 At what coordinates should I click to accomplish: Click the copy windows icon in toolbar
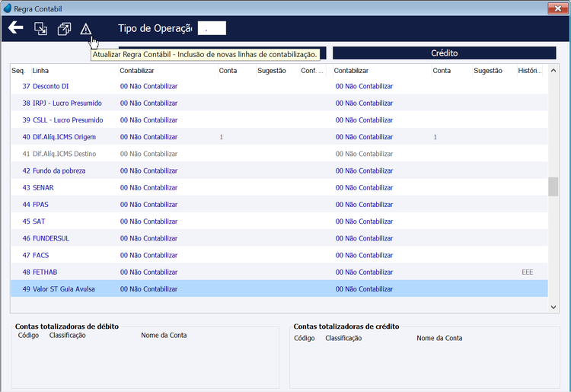pos(64,29)
